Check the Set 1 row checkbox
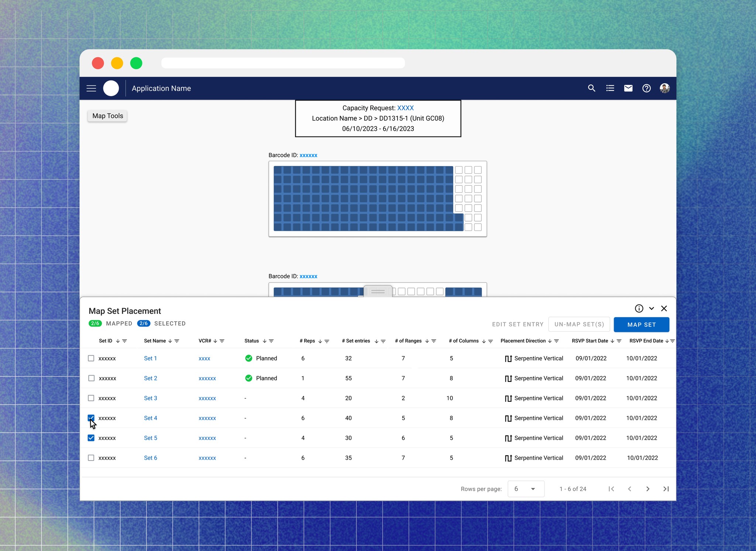 91,358
